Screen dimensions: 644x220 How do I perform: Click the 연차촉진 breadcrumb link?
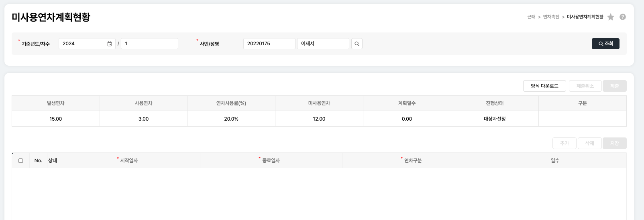point(551,17)
